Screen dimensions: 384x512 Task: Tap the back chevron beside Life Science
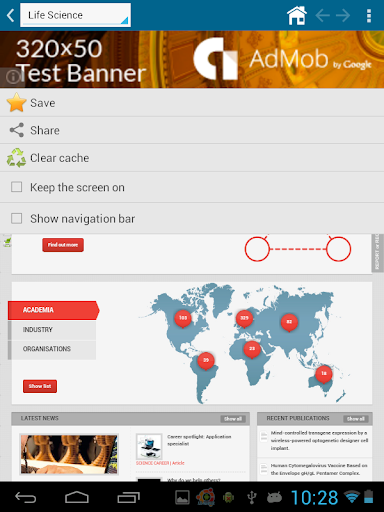click(x=11, y=15)
